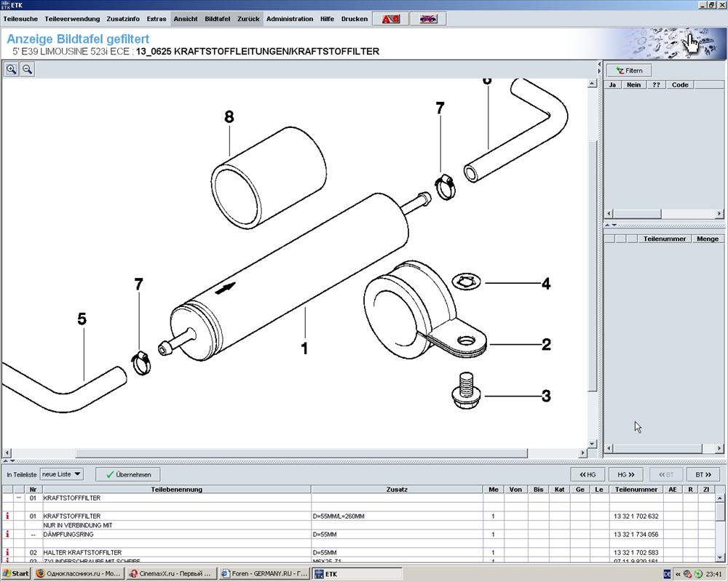Select part number 2 callout in diagram

547,344
